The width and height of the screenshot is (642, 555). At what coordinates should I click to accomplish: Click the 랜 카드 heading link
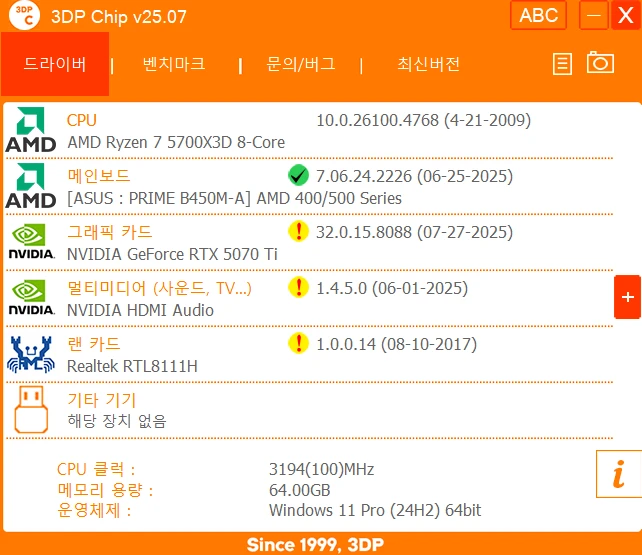(94, 344)
